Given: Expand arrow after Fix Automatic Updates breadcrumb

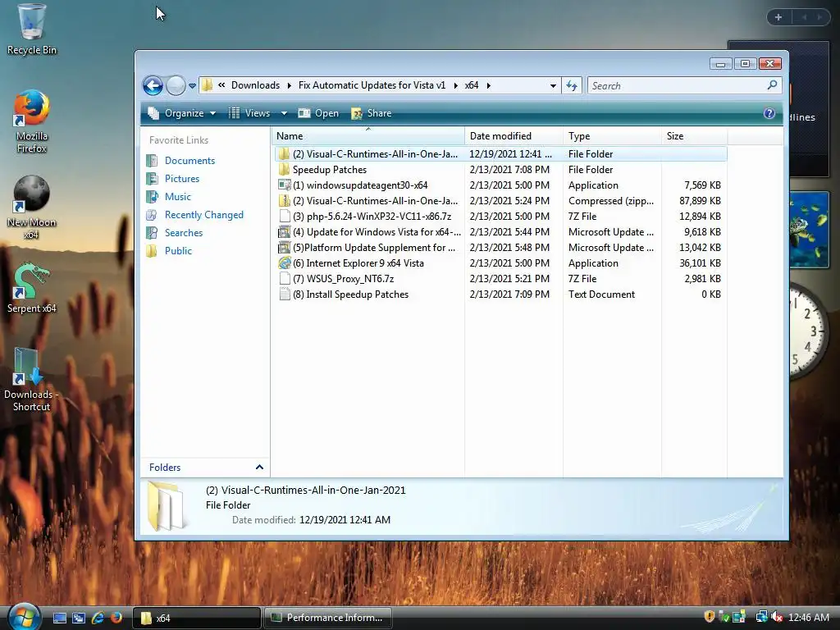Looking at the screenshot, I should pyautogui.click(x=455, y=85).
